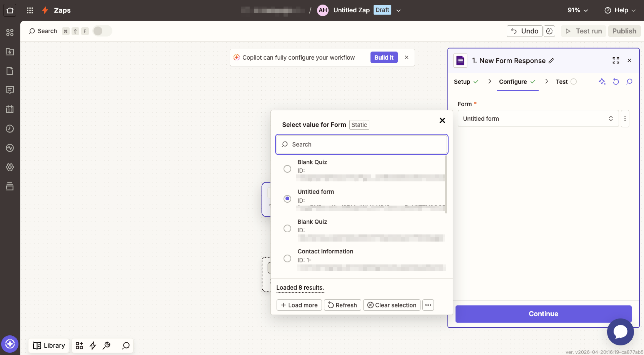The image size is (644, 355).
Task: Open the search magnifier in bottom toolbar
Action: click(125, 345)
